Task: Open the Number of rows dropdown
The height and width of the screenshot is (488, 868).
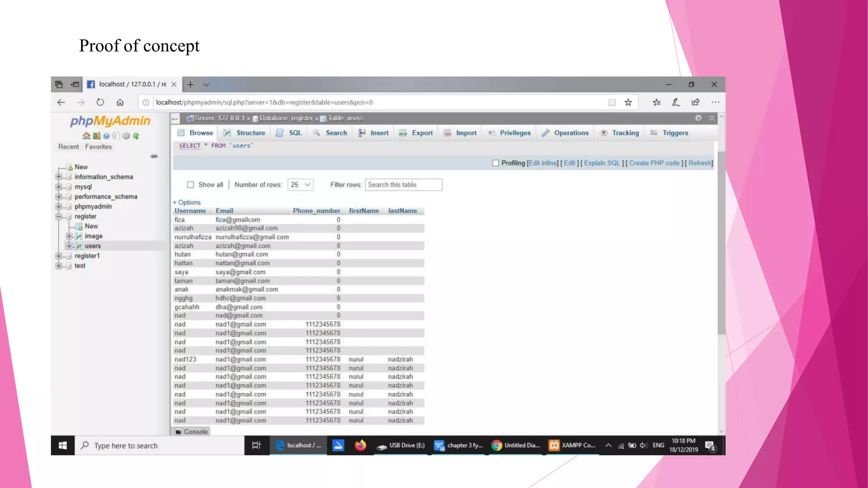Action: (300, 185)
